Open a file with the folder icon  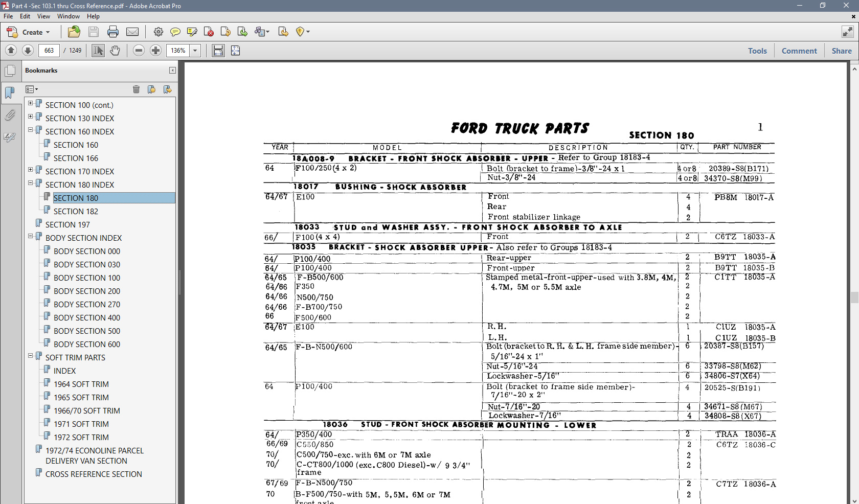point(74,32)
